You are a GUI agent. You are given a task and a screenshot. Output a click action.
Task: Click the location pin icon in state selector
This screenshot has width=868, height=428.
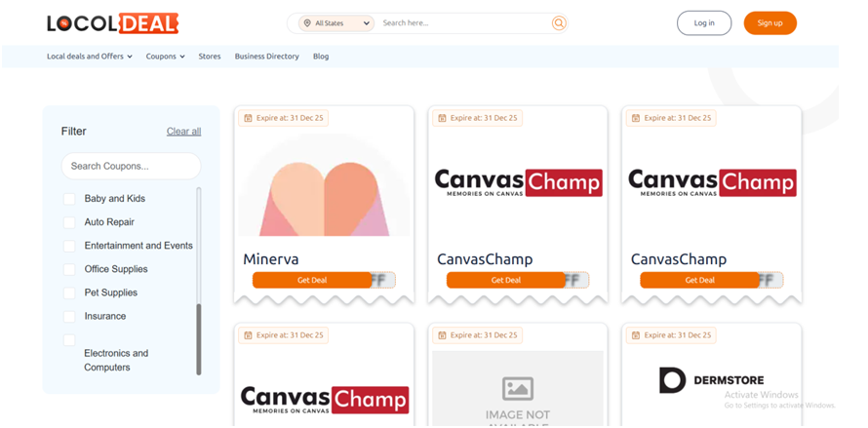pos(307,22)
